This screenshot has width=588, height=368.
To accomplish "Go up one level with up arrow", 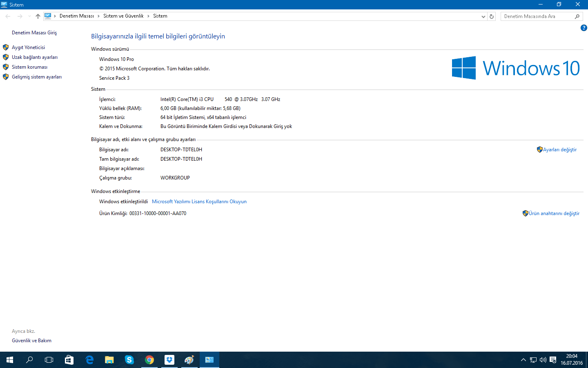I will tap(38, 16).
